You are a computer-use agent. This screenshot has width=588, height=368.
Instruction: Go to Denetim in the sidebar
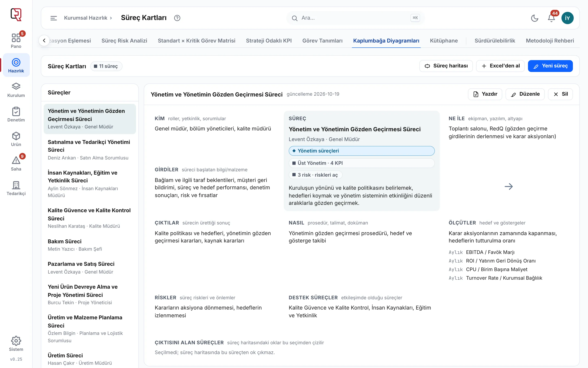16,114
